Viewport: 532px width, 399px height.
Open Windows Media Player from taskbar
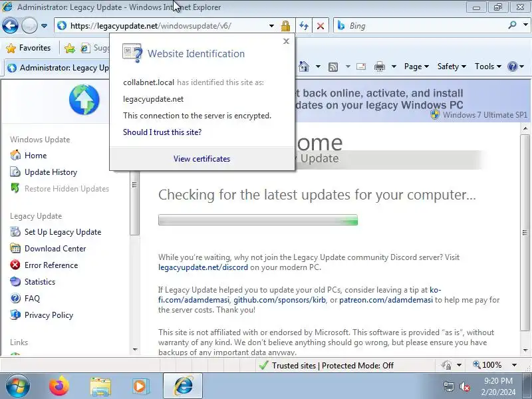140,386
